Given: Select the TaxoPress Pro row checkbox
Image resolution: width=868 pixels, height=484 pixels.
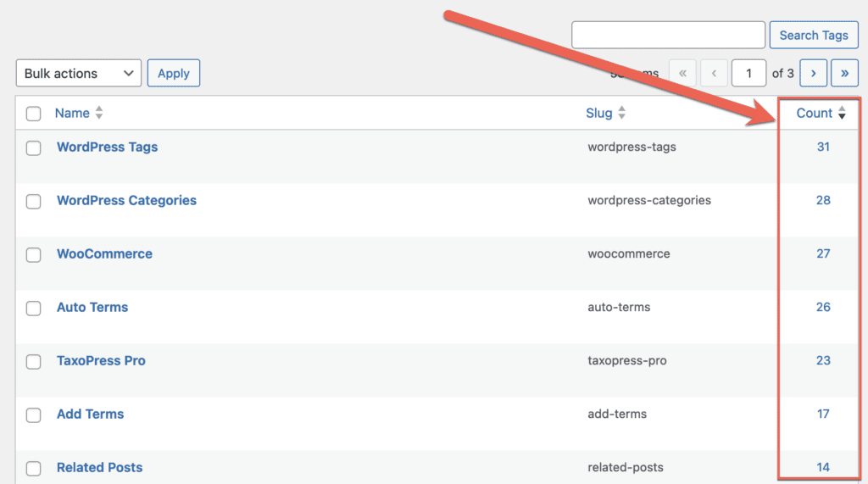Looking at the screenshot, I should pos(33,362).
